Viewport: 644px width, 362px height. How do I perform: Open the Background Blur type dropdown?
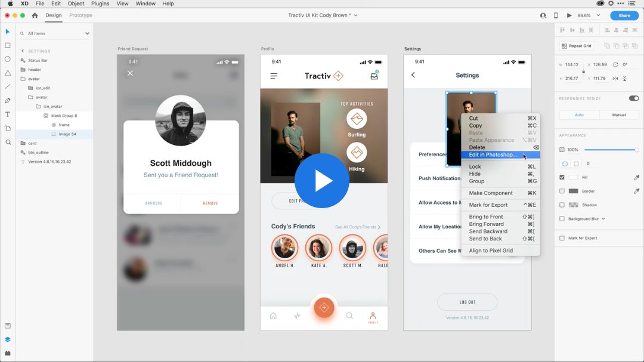tap(603, 219)
